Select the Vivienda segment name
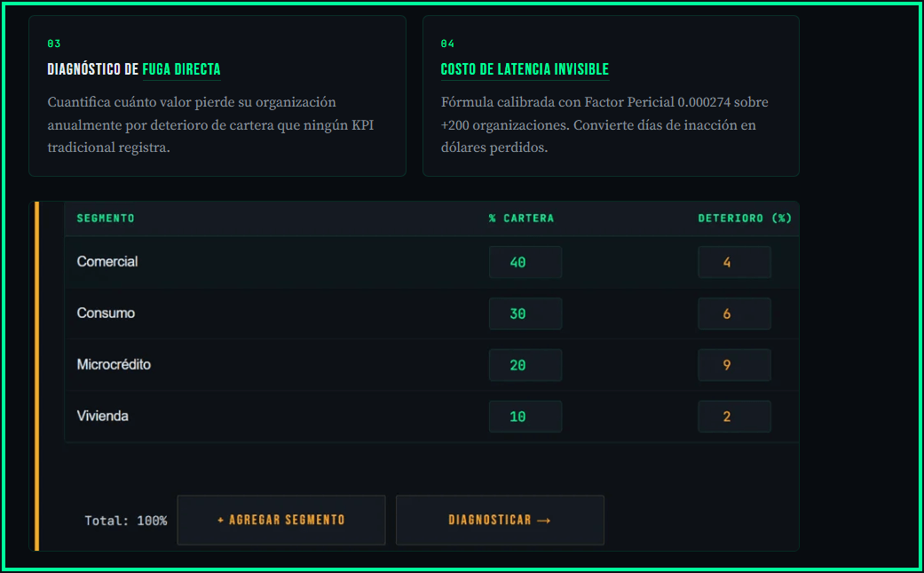Image resolution: width=924 pixels, height=573 pixels. click(103, 416)
